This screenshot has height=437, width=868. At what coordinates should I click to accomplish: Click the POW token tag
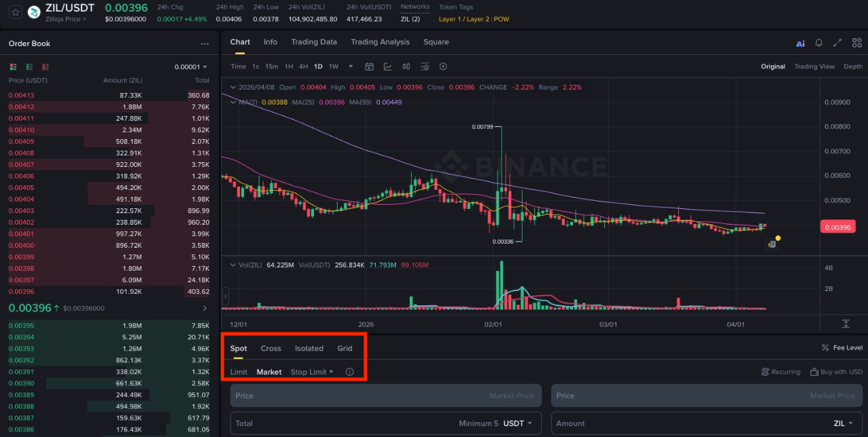pyautogui.click(x=502, y=19)
